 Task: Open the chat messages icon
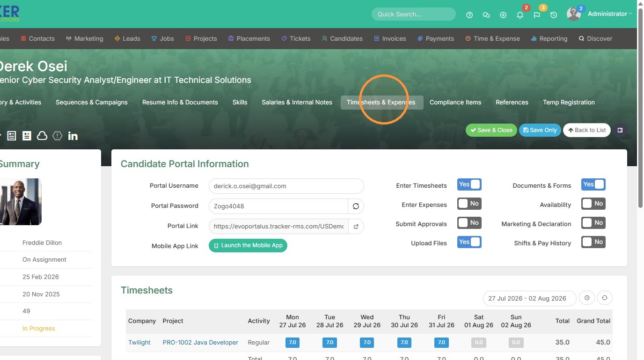(x=486, y=15)
